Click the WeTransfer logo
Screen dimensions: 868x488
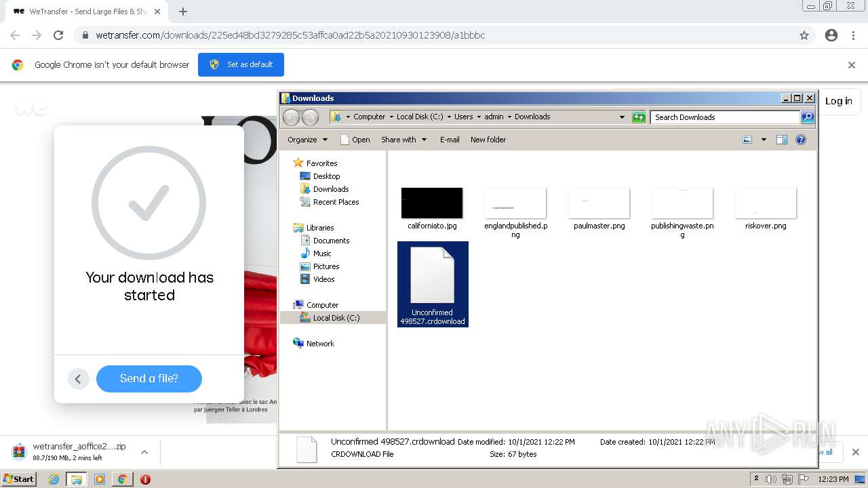tap(31, 107)
